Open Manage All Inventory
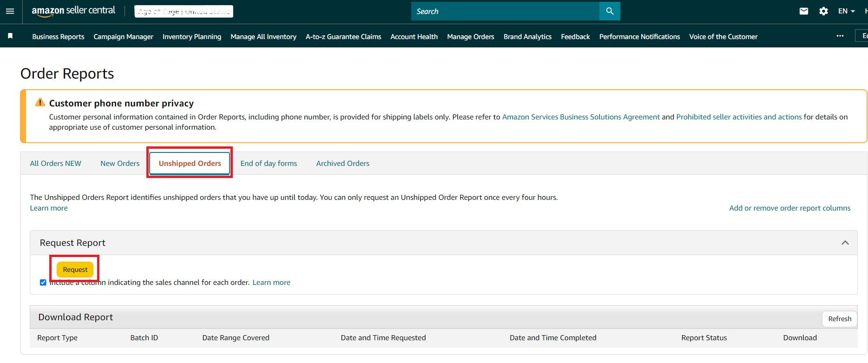 pos(263,37)
